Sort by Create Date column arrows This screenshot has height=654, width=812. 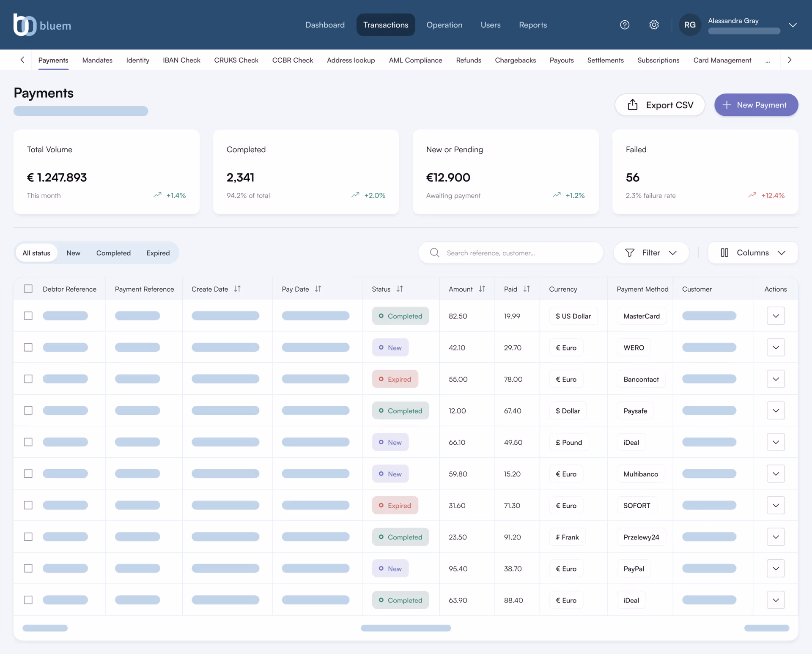tap(237, 289)
